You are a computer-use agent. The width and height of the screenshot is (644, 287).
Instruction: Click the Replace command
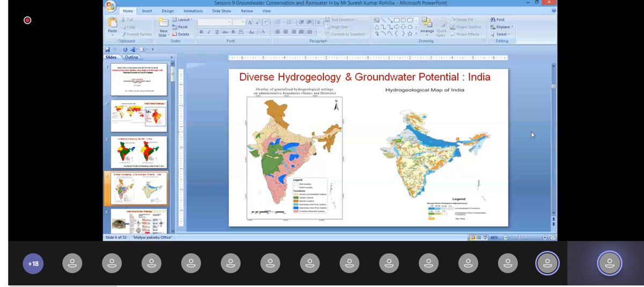point(502,27)
